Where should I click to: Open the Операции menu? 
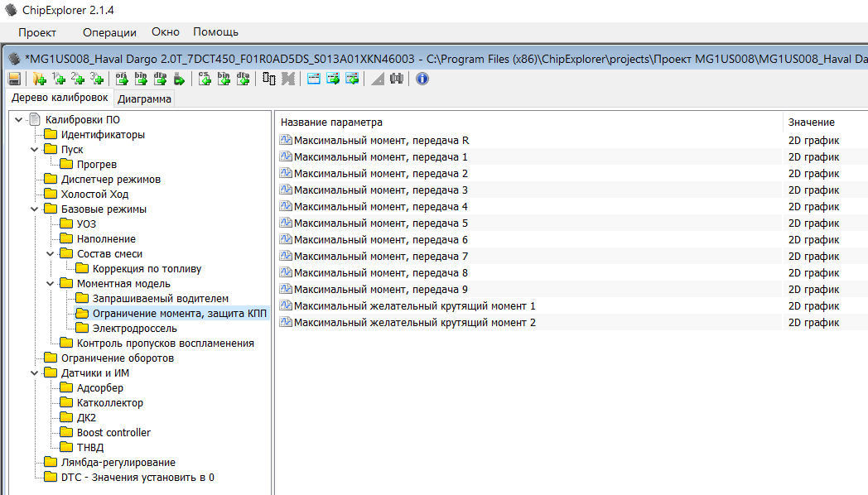(x=109, y=32)
